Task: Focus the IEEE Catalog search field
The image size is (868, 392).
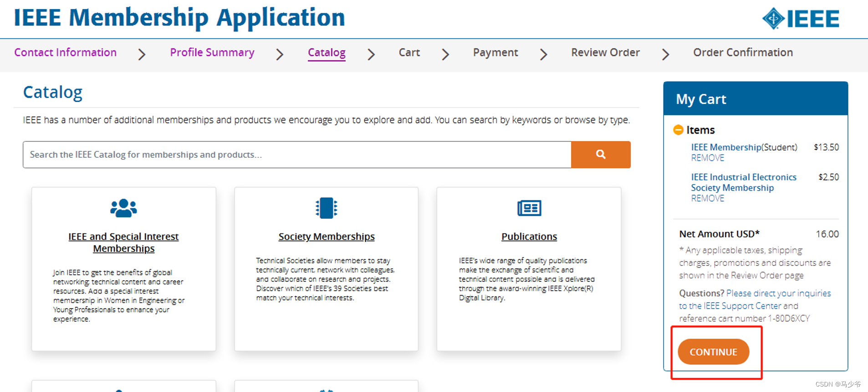Action: coord(297,155)
